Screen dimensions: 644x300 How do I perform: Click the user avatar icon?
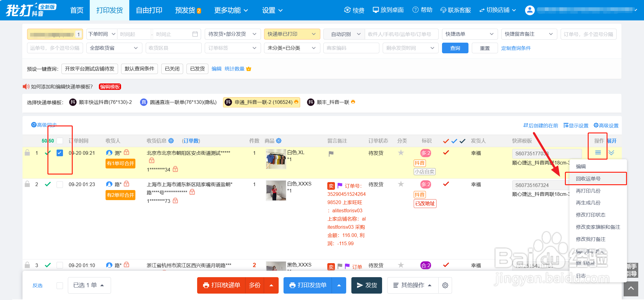(530, 10)
